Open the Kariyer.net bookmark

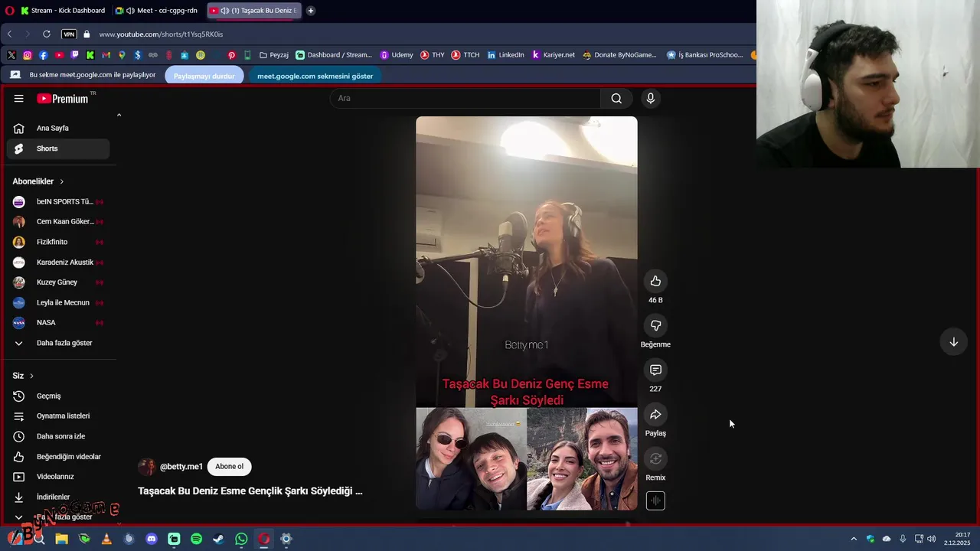tap(553, 55)
